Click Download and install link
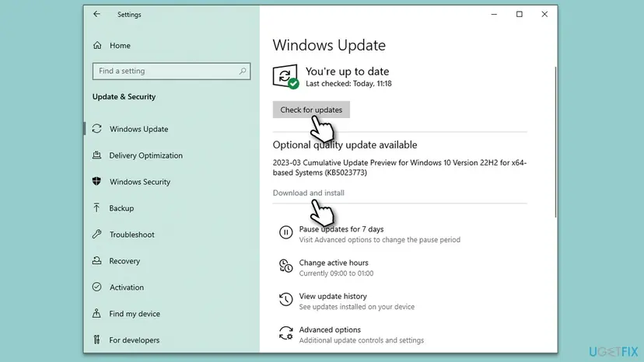Image resolution: width=644 pixels, height=362 pixels. pos(309,193)
